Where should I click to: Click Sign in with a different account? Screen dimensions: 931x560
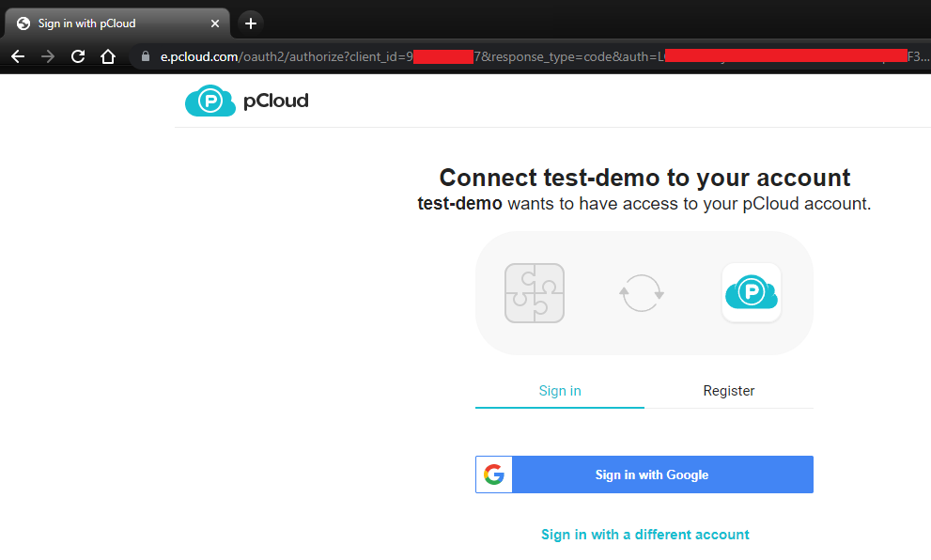coord(644,535)
